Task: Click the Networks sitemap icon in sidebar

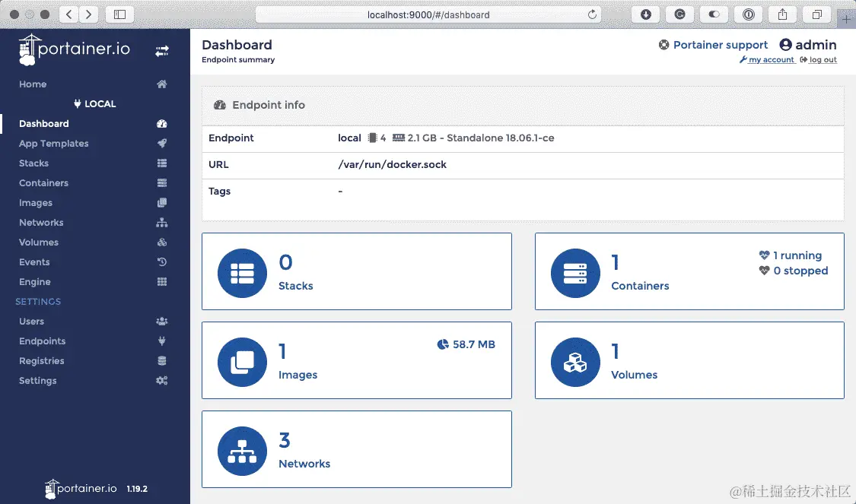Action: (161, 223)
